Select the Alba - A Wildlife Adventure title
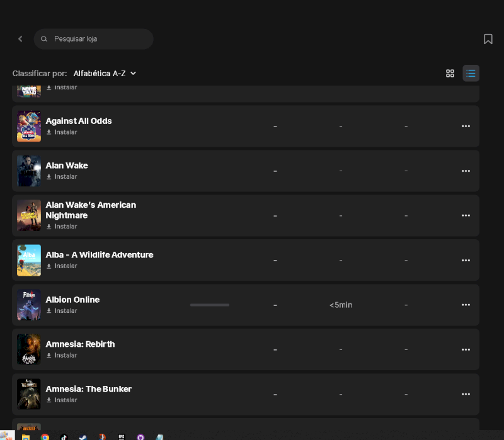The width and height of the screenshot is (504, 440). 100,255
